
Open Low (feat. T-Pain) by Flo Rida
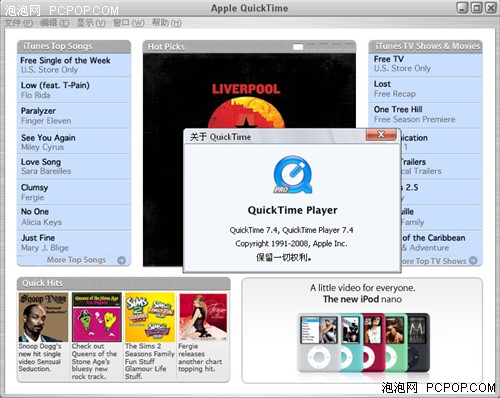coord(74,90)
